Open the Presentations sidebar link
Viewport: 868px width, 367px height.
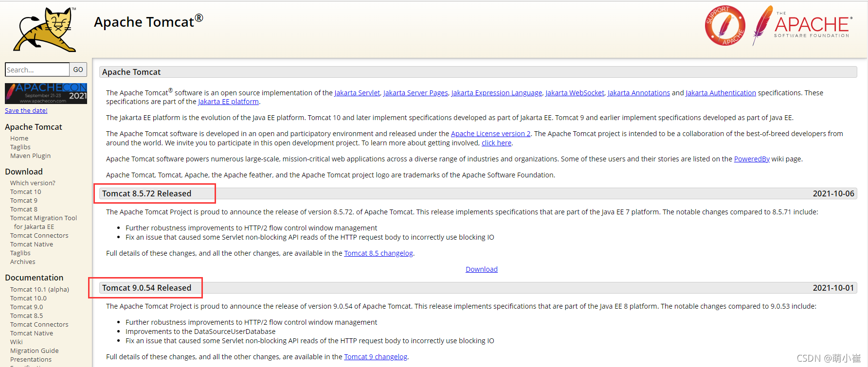click(31, 360)
